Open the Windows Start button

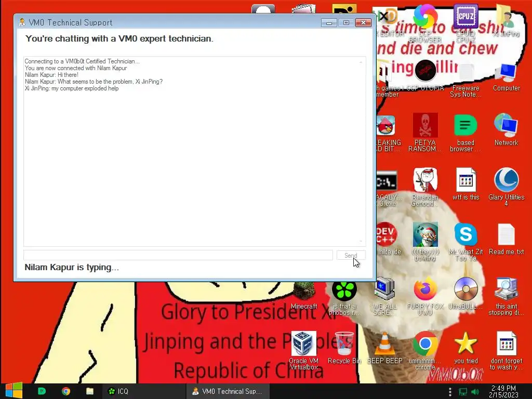pyautogui.click(x=14, y=391)
